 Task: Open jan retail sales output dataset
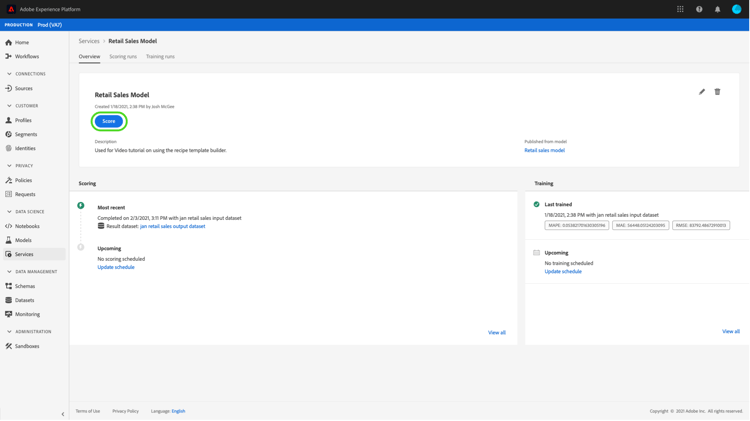click(x=173, y=226)
